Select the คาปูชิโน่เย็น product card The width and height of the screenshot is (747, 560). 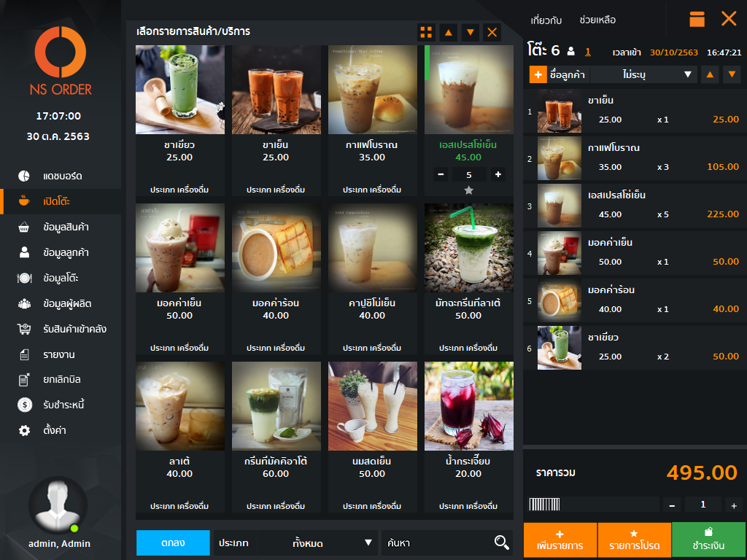(x=373, y=279)
